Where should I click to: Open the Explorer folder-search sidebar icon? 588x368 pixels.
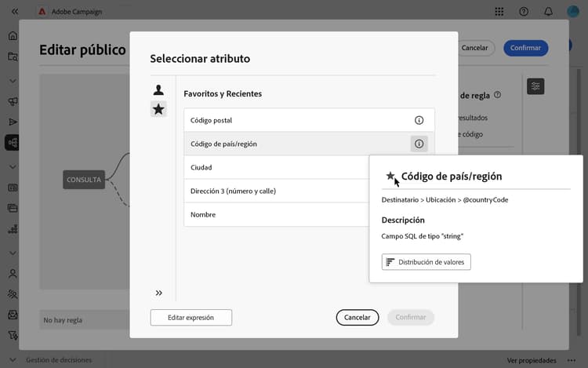pyautogui.click(x=13, y=56)
